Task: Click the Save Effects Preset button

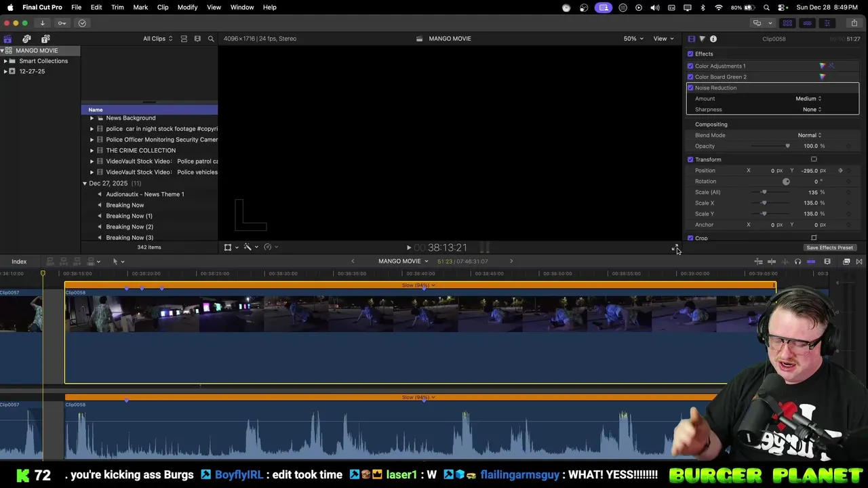Action: (829, 248)
